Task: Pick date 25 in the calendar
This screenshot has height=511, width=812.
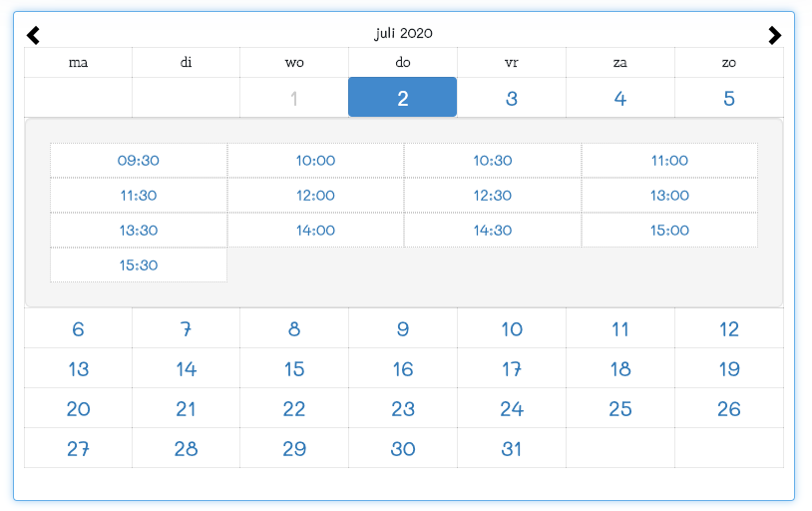Action: pos(620,408)
